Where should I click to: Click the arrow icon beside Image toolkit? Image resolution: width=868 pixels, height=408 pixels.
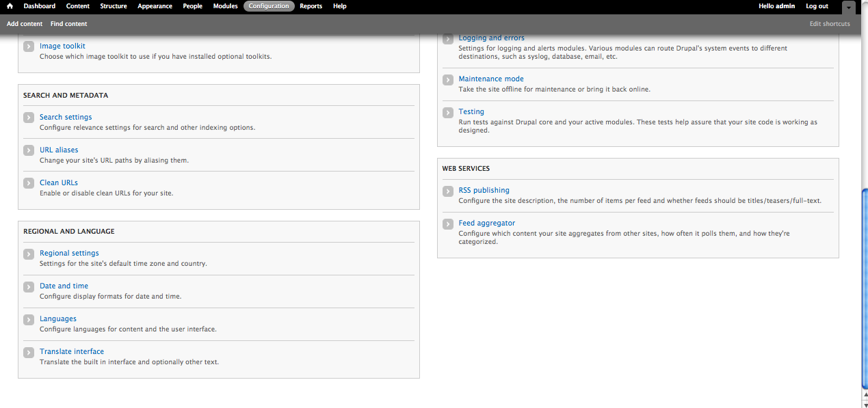(28, 46)
